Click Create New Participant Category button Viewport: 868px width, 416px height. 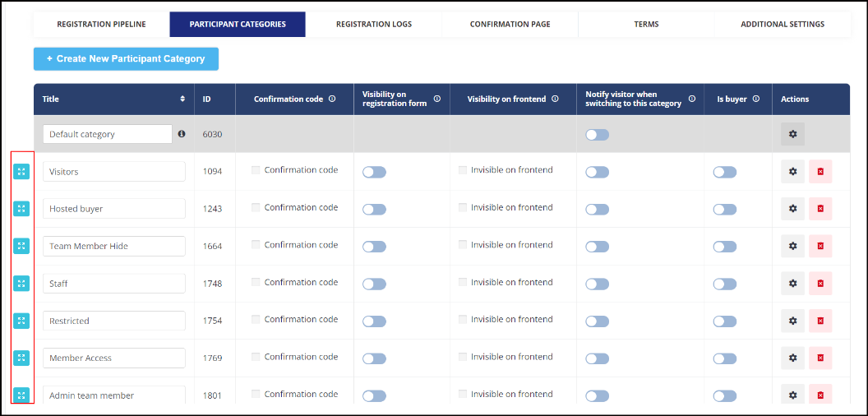click(x=127, y=58)
